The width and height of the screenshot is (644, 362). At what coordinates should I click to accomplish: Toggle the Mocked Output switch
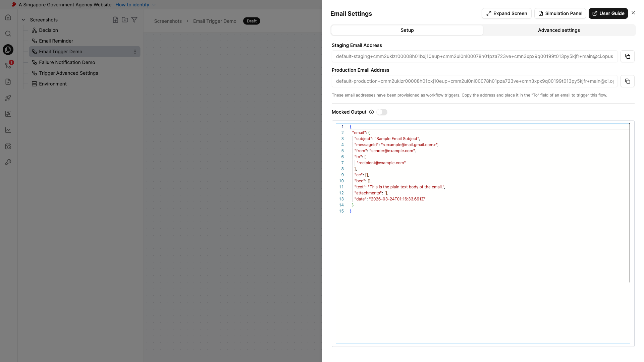click(x=382, y=112)
